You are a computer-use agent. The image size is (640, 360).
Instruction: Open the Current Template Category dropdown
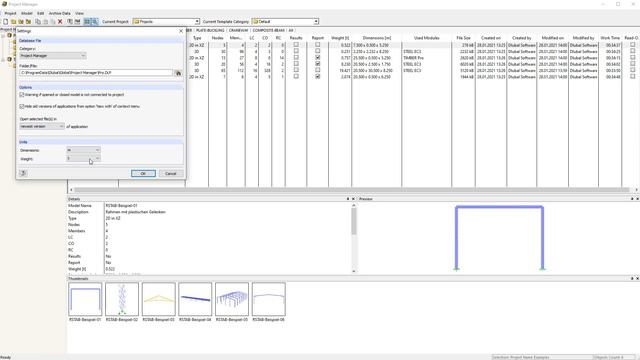click(x=316, y=22)
